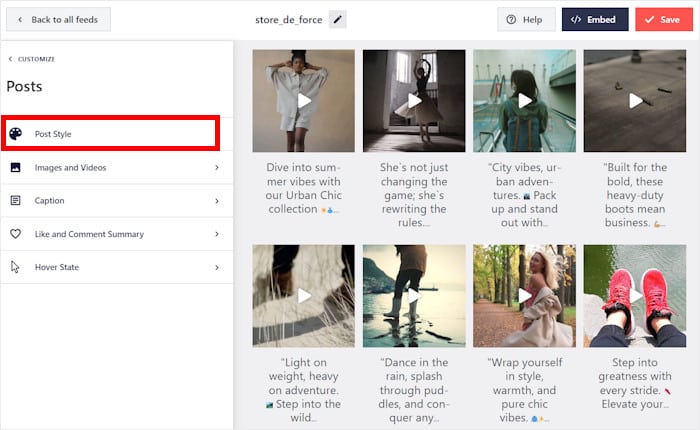
Task: Click the question mark icon in Help
Action: coord(511,20)
